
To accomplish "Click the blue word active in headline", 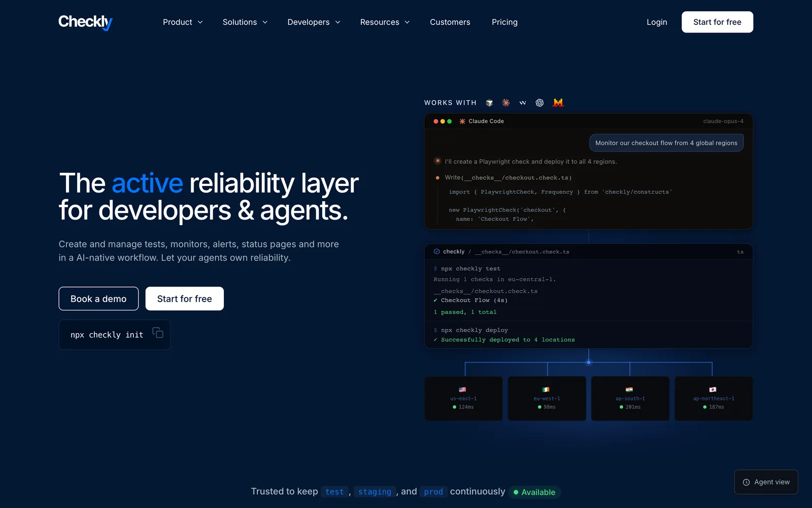I will (x=147, y=183).
